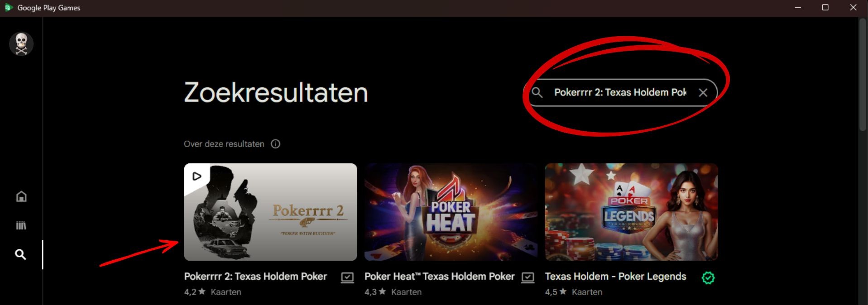Go to the Home sidebar icon
This screenshot has width=868, height=305.
[21, 196]
